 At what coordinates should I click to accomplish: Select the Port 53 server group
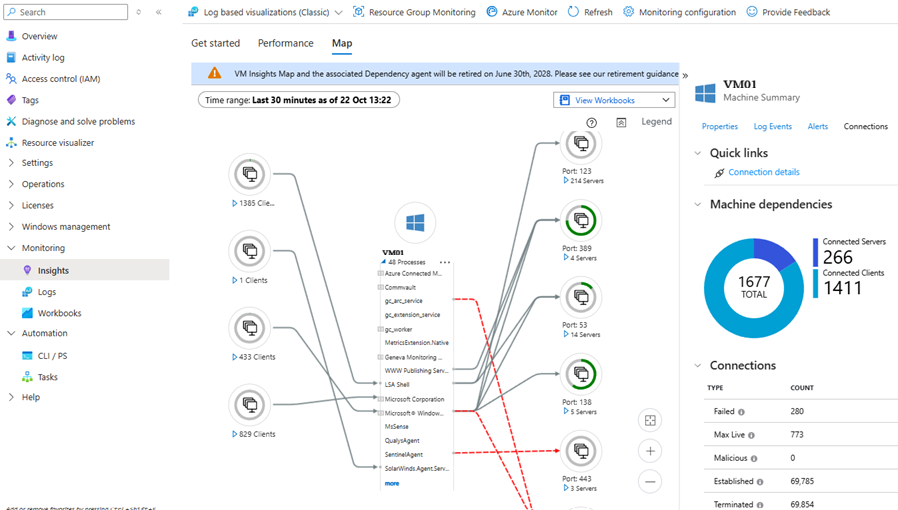(x=581, y=297)
